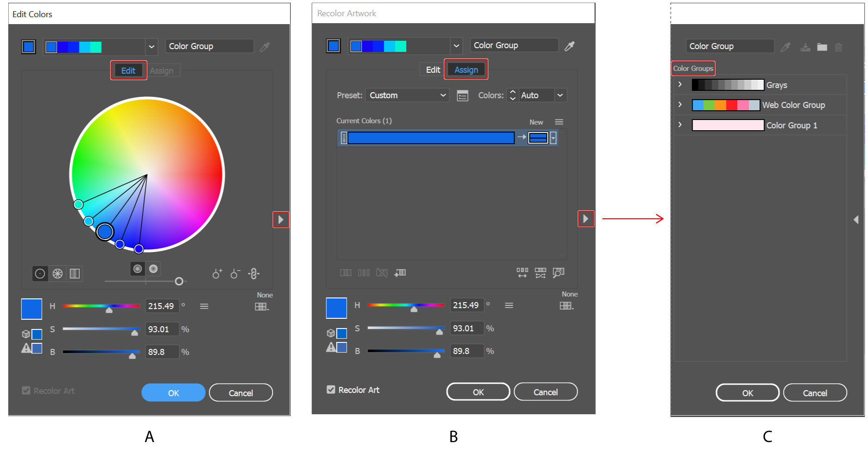Expand the Web Color Group entry
This screenshot has width=868, height=449.
pos(680,105)
